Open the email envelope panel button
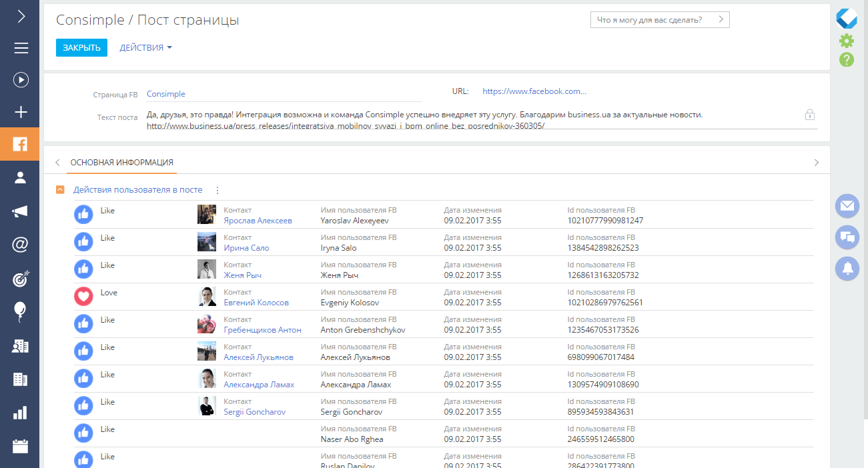The image size is (868, 468). pyautogui.click(x=847, y=206)
